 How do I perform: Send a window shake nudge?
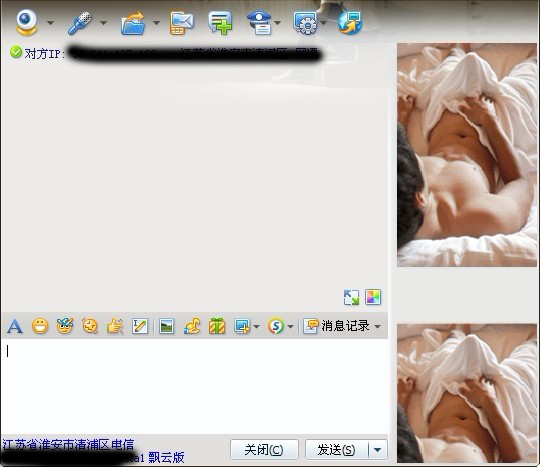click(x=90, y=326)
